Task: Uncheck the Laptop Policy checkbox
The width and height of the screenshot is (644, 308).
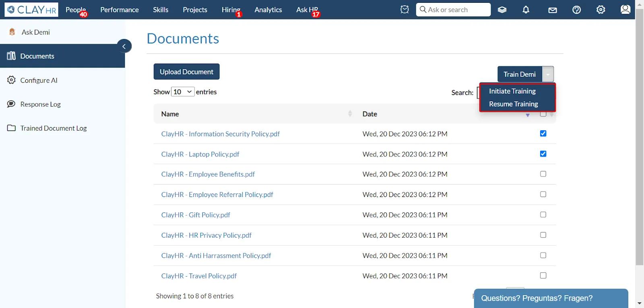Action: (x=543, y=154)
